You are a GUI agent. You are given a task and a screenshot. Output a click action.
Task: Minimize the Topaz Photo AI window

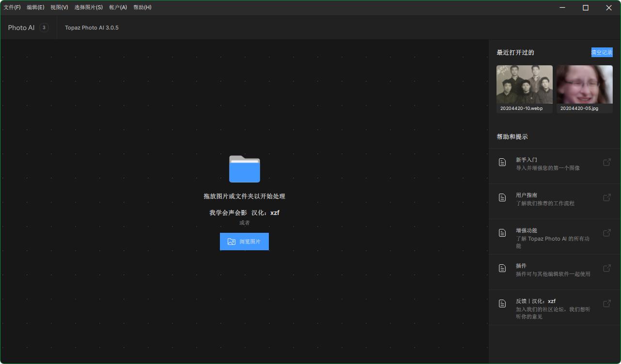(x=562, y=8)
